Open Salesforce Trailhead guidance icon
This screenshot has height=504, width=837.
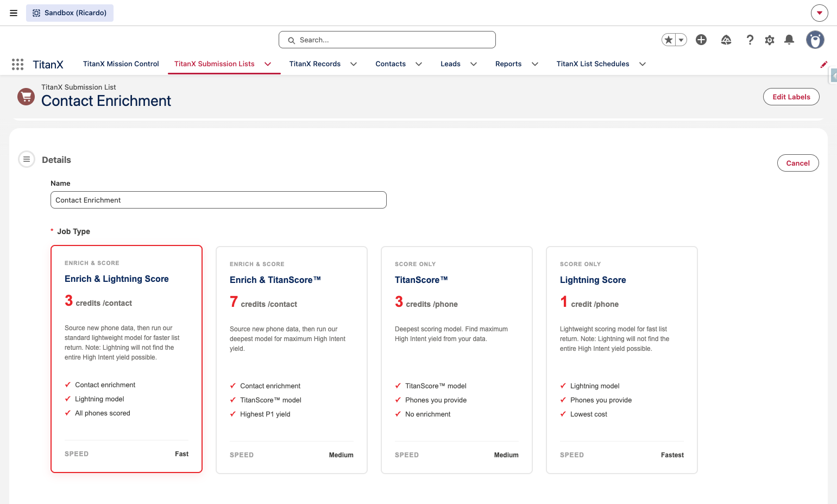[x=726, y=40]
